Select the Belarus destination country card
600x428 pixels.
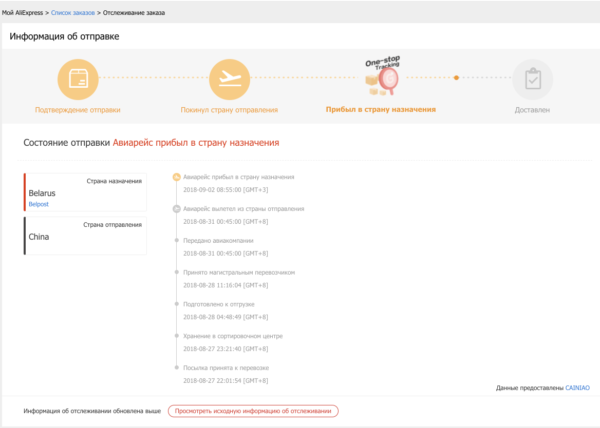point(85,192)
